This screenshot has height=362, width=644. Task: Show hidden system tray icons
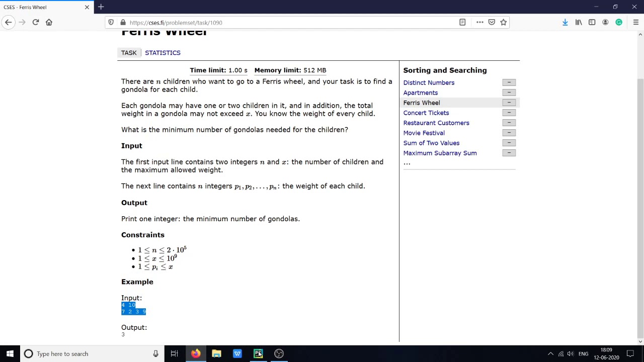point(550,353)
